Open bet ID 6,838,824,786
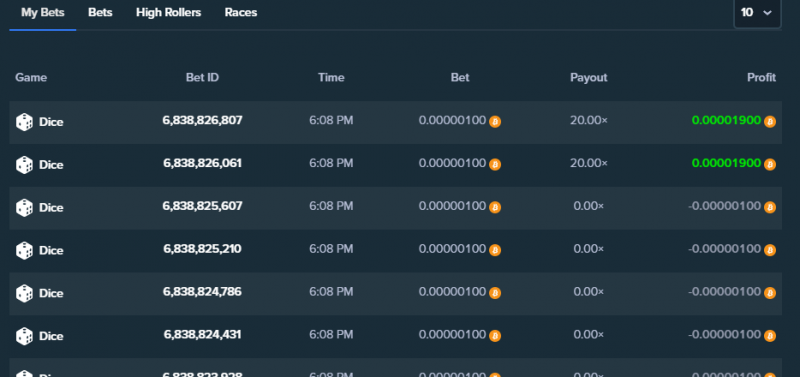The height and width of the screenshot is (377, 800). tap(203, 292)
